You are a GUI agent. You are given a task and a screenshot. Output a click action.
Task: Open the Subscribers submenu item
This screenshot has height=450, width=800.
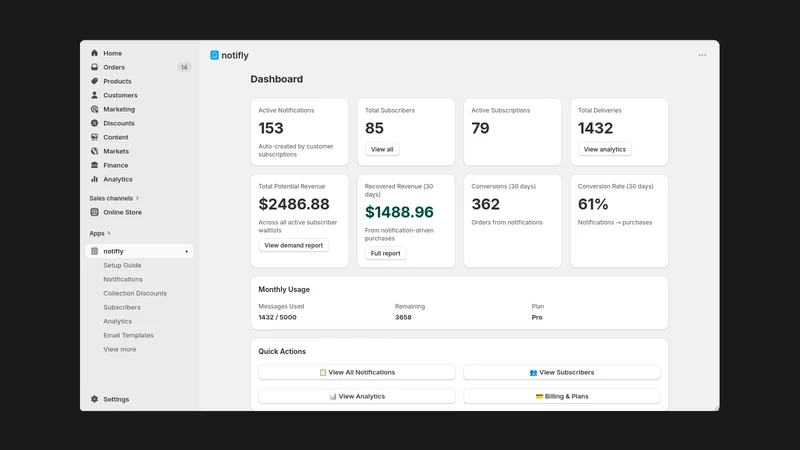pos(122,307)
